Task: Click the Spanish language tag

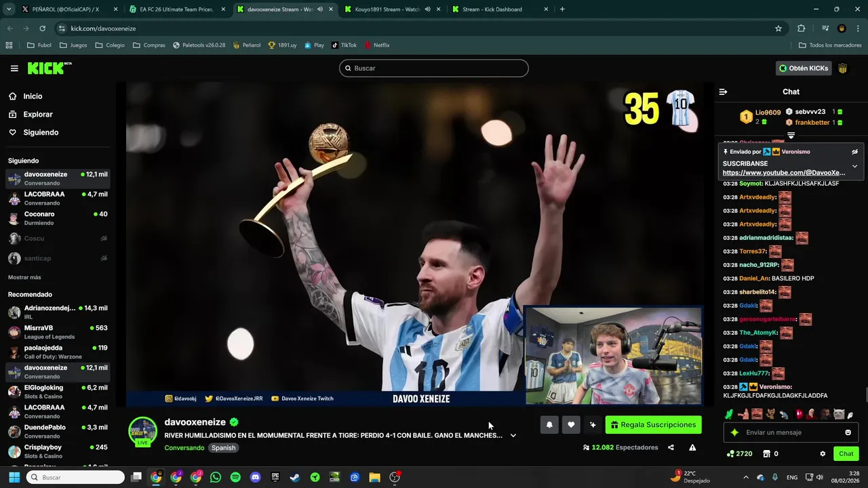Action: (223, 448)
